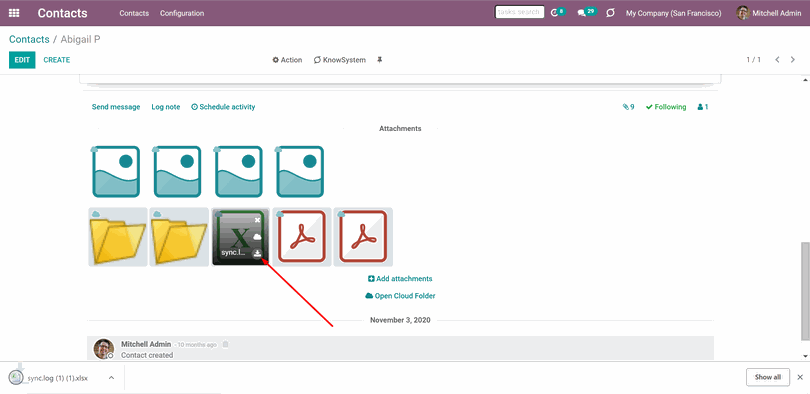The image size is (810, 394).
Task: Close the downloads bar
Action: 800,377
